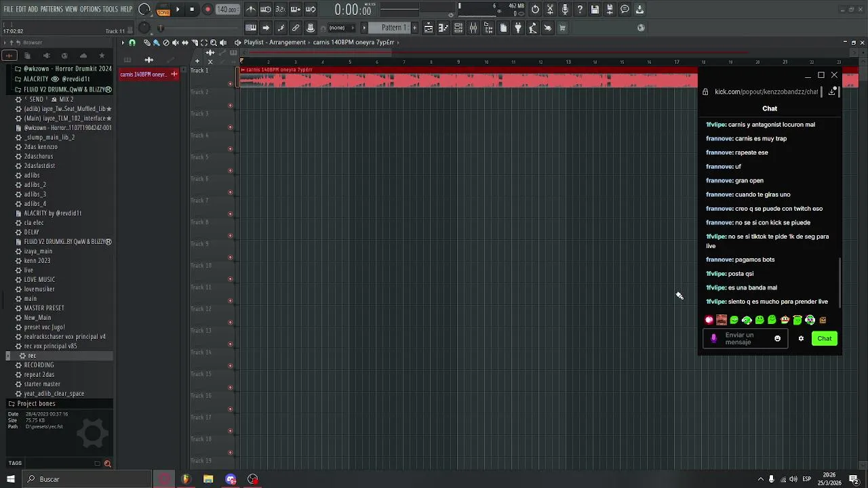Click the one-click audio recording microphone icon
This screenshot has width=868, height=488.
[565, 9]
